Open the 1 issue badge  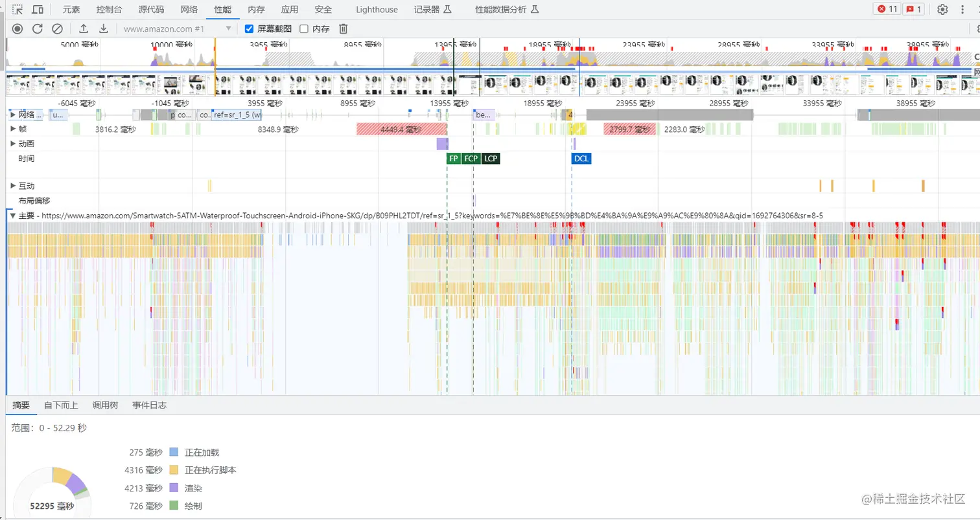pyautogui.click(x=915, y=9)
